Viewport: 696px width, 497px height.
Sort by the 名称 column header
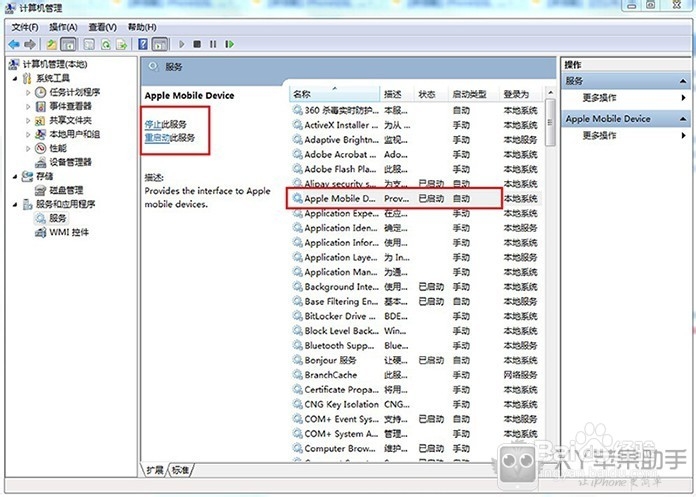tap(335, 94)
